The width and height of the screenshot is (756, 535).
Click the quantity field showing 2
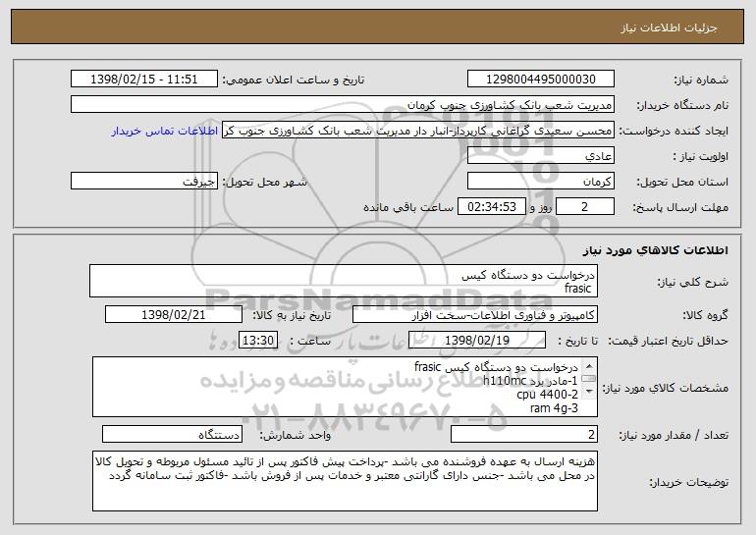coord(524,435)
